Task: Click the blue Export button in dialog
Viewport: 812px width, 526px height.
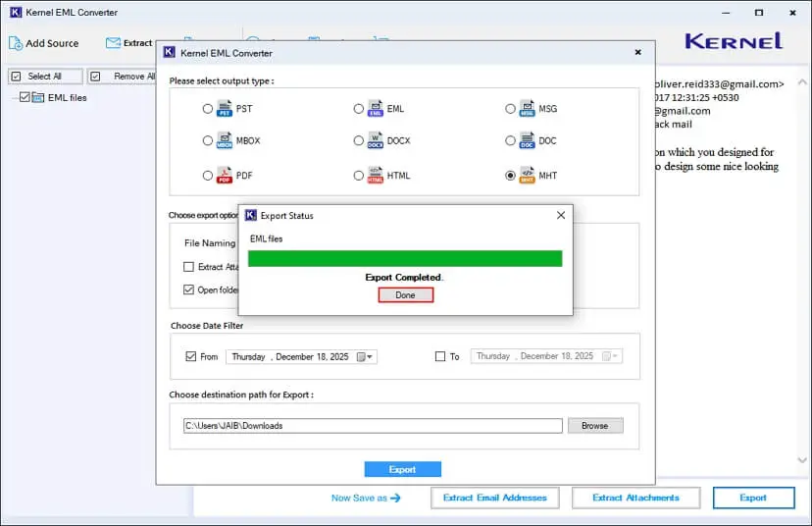Action: tap(403, 469)
